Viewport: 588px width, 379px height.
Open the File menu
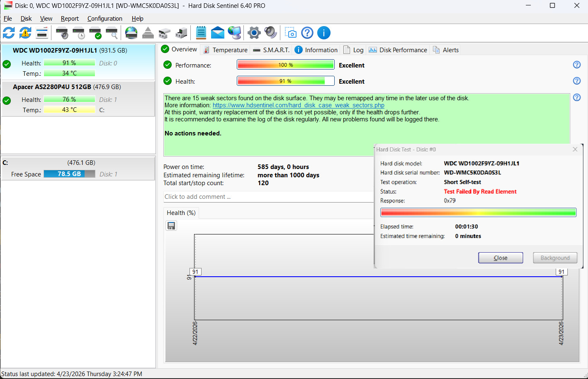(x=8, y=19)
